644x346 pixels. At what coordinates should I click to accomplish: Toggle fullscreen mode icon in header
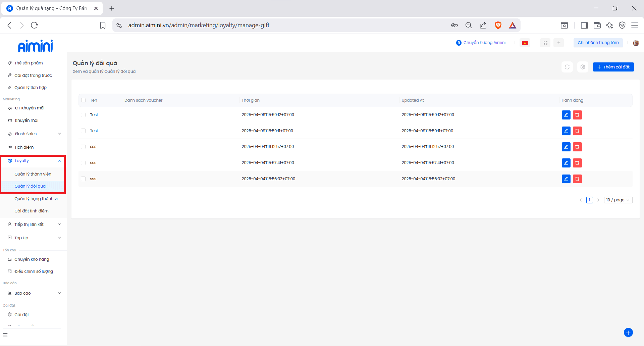[545, 43]
